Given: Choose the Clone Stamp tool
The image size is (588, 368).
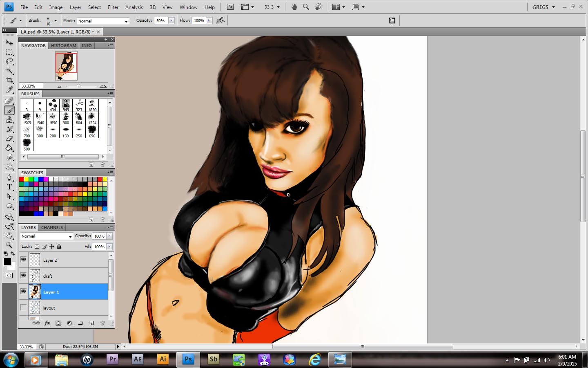Looking at the screenshot, I should [9, 119].
